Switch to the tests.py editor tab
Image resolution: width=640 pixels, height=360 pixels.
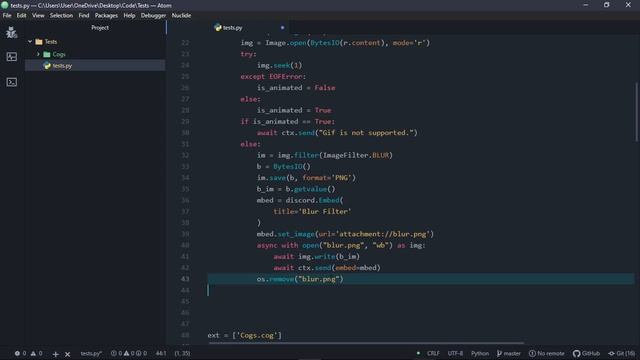tap(248, 28)
